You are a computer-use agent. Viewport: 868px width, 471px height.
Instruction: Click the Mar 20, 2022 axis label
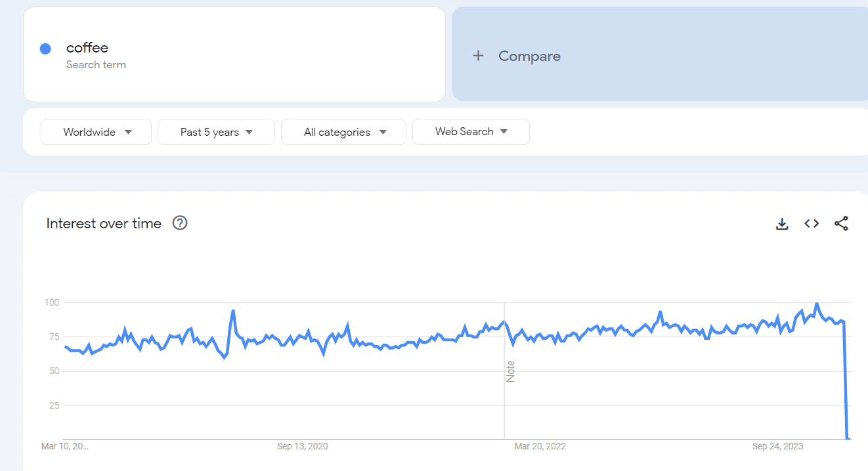pyautogui.click(x=540, y=446)
